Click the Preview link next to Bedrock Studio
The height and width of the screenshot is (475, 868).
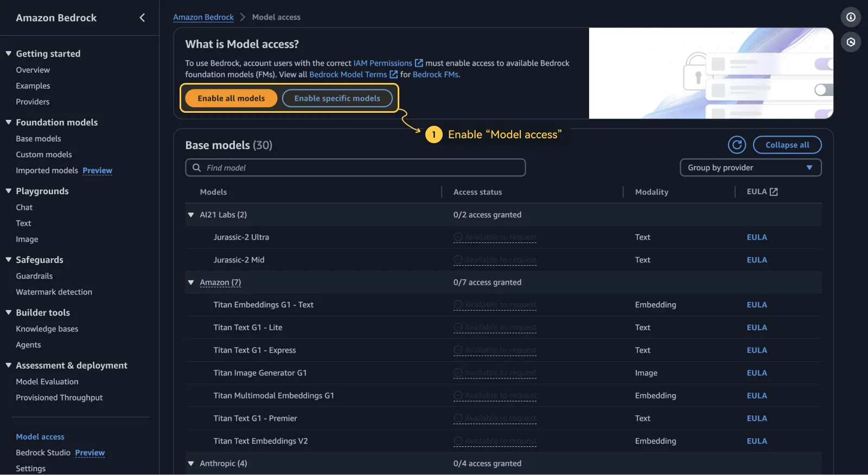[90, 453]
